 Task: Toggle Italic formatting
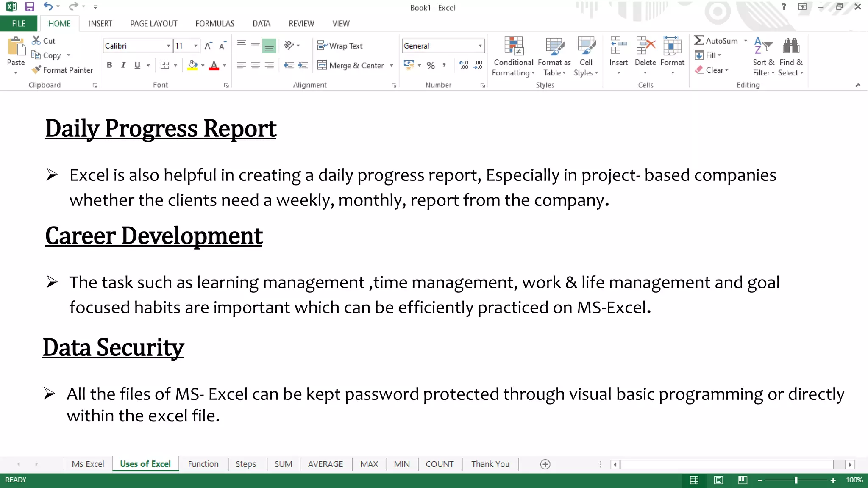(x=123, y=65)
